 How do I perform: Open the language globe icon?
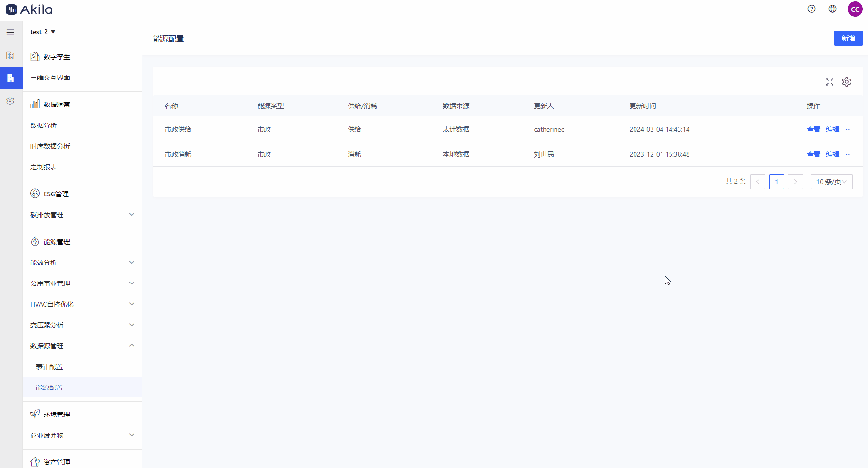(x=832, y=9)
